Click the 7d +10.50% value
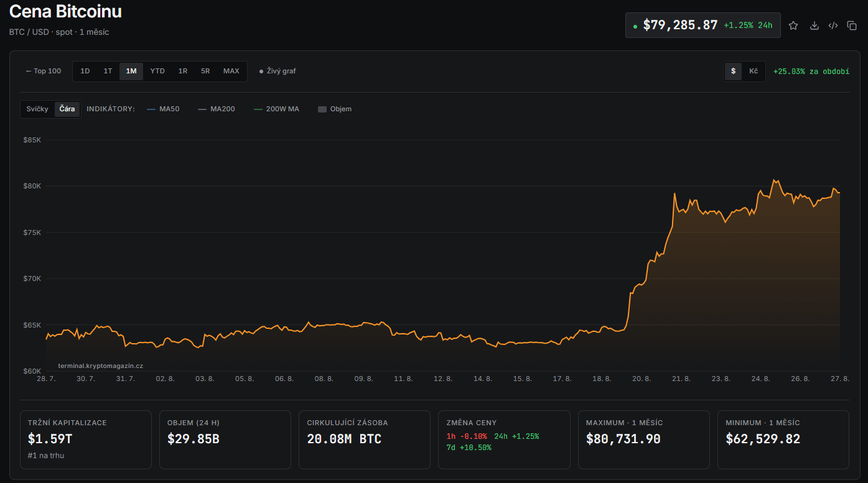 click(469, 448)
